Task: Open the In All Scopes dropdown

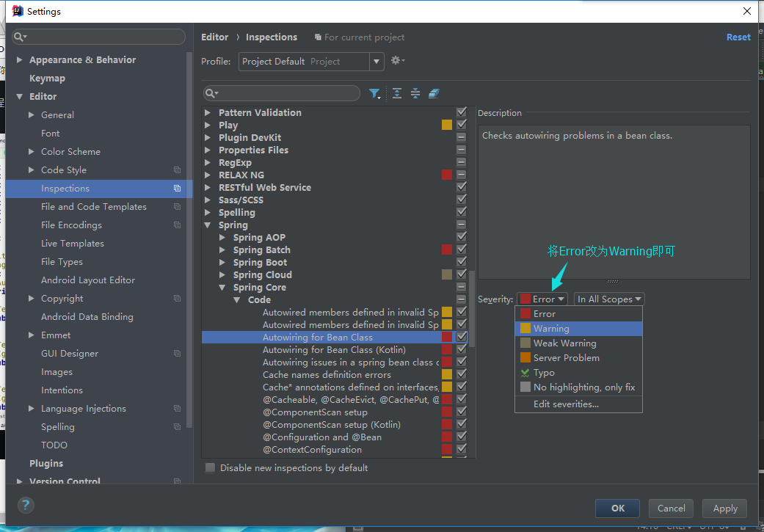Action: 609,299
